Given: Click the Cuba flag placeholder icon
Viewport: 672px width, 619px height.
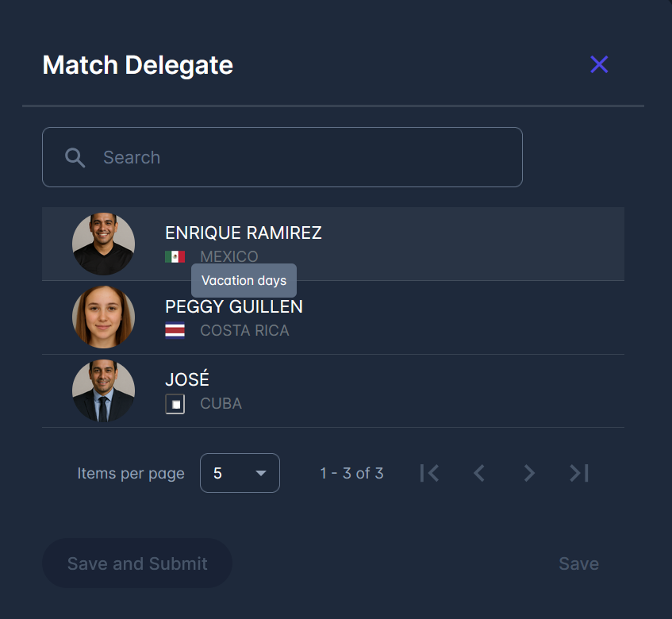Looking at the screenshot, I should (x=175, y=404).
